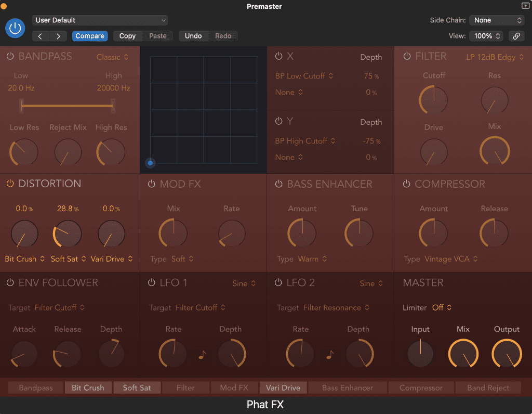Click the Copy button
This screenshot has width=532, height=414.
click(127, 36)
